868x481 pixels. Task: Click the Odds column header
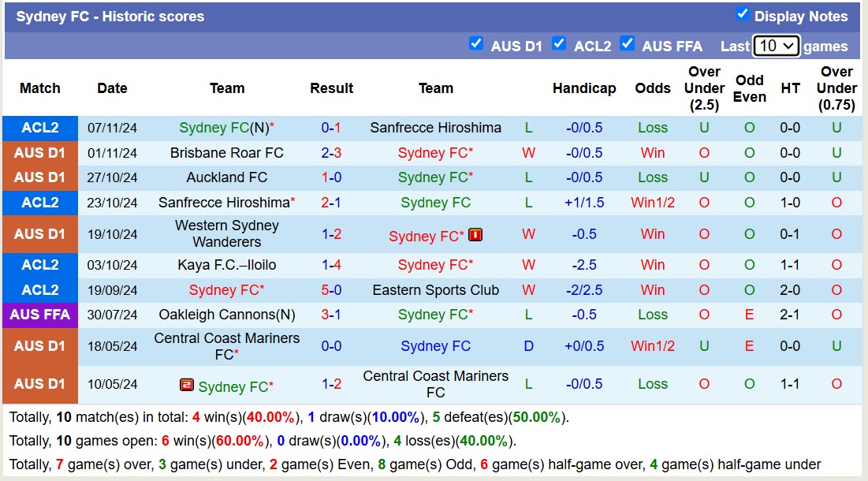[653, 88]
